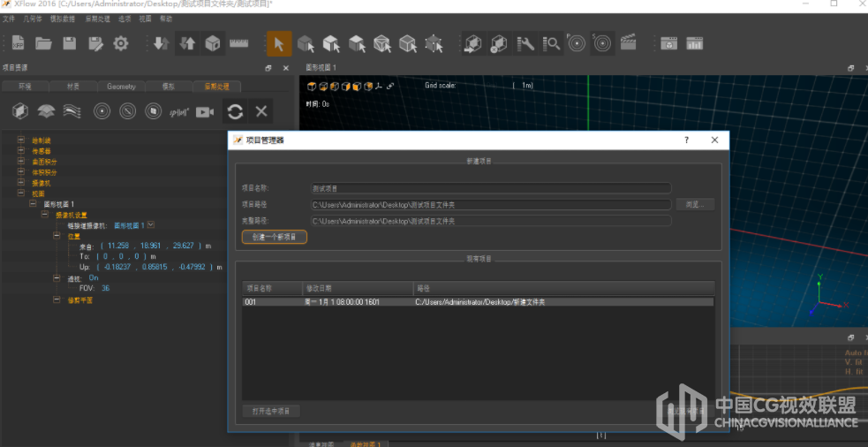This screenshot has height=447, width=868.
Task: Click the target icon labeled S
Action: (x=602, y=44)
